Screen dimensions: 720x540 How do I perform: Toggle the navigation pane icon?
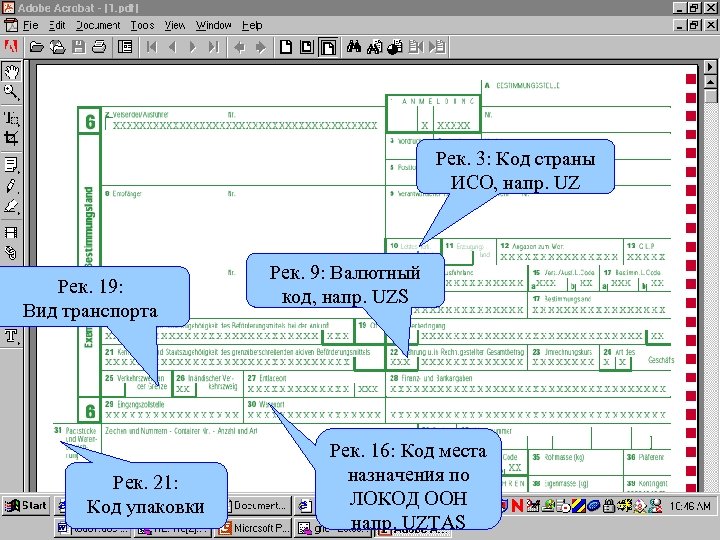click(125, 47)
